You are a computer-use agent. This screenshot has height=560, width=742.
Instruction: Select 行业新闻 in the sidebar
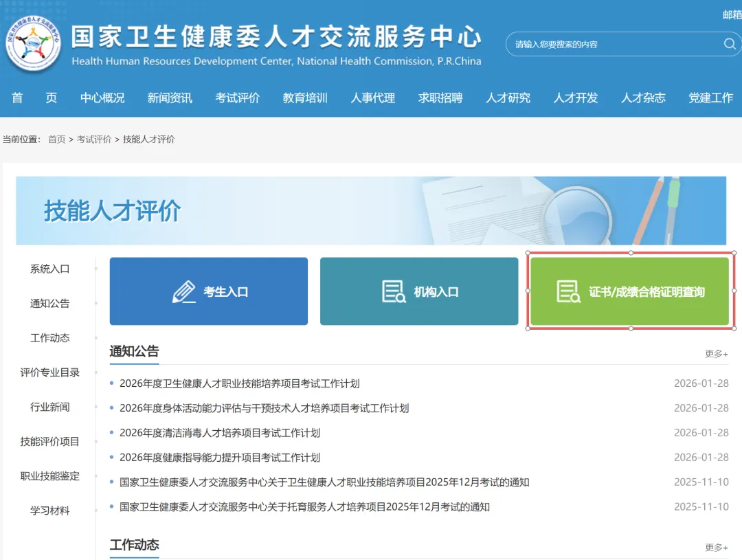pos(49,407)
